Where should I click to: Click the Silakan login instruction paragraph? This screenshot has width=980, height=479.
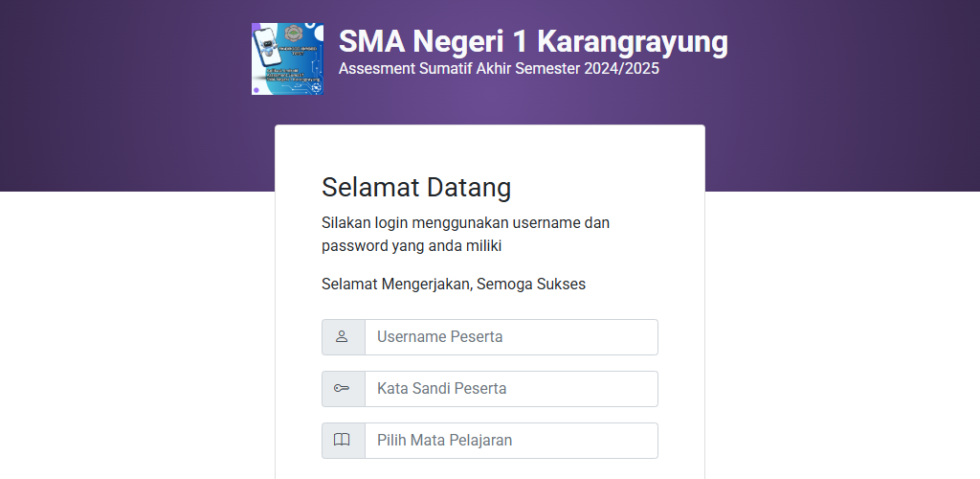(x=466, y=235)
